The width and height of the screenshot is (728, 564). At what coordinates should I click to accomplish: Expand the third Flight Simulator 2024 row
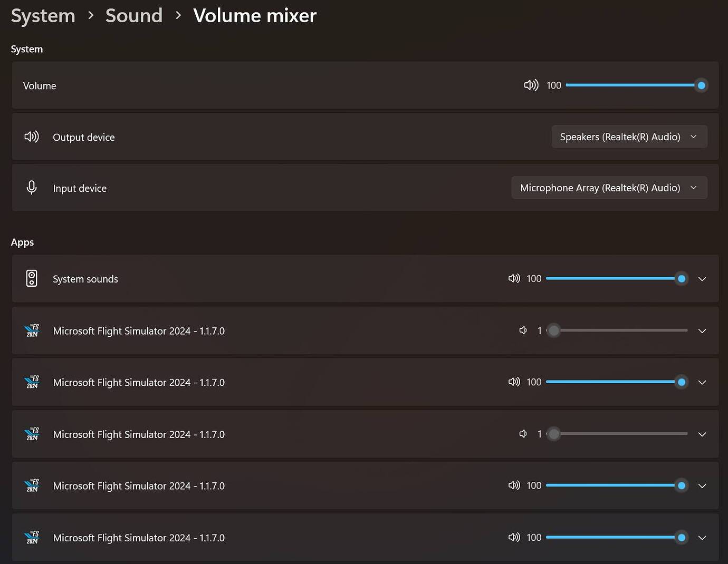(x=702, y=434)
